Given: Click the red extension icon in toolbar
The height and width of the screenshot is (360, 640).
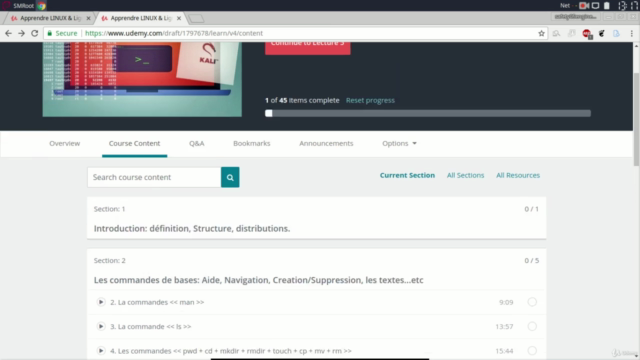Looking at the screenshot, I should (587, 33).
